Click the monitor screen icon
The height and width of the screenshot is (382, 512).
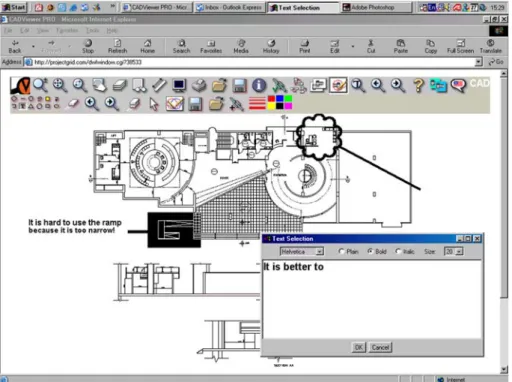[179, 85]
